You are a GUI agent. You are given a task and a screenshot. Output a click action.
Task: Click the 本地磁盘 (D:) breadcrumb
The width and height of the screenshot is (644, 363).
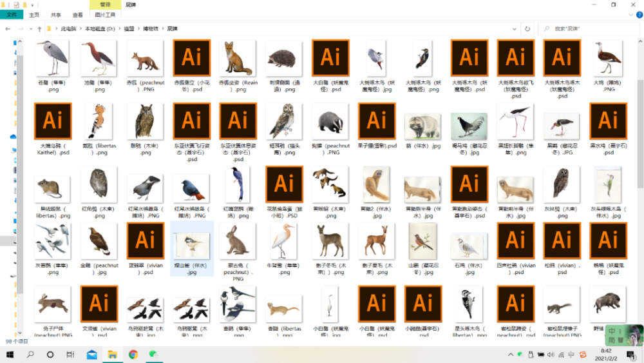[x=99, y=29]
